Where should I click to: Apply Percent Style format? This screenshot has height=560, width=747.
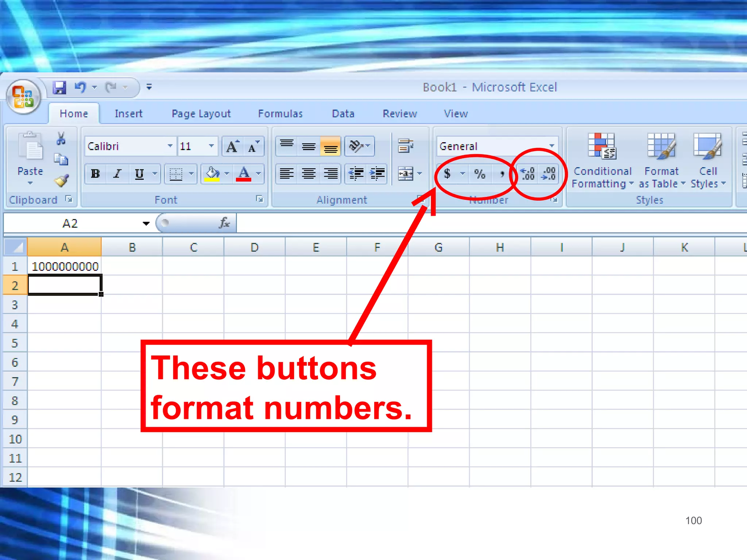480,174
